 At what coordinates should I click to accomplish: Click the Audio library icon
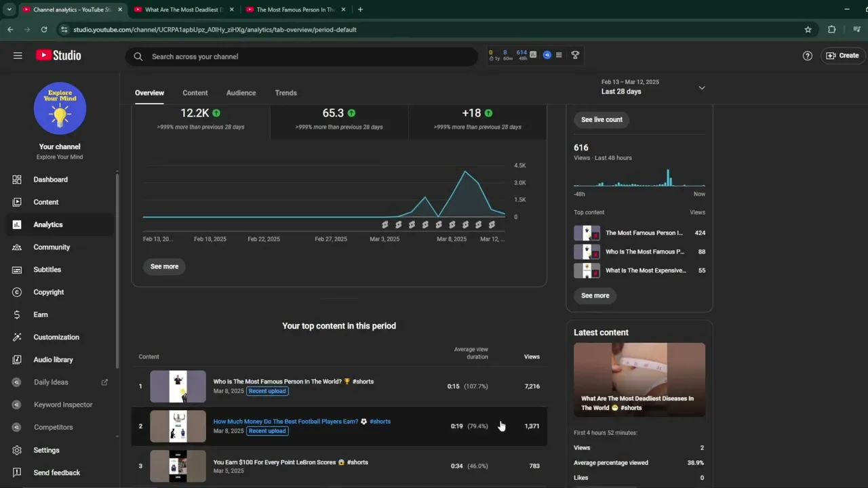(17, 359)
